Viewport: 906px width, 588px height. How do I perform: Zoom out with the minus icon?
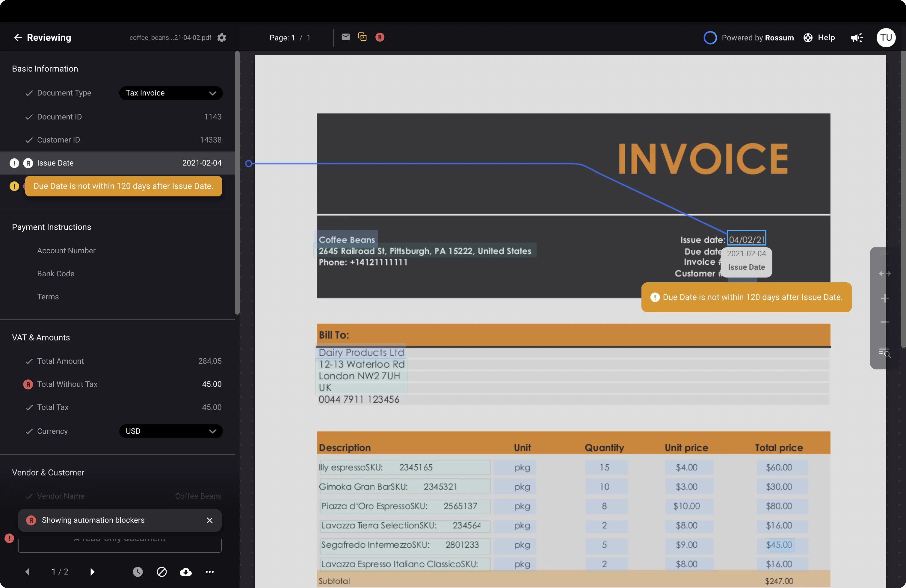[x=885, y=322]
